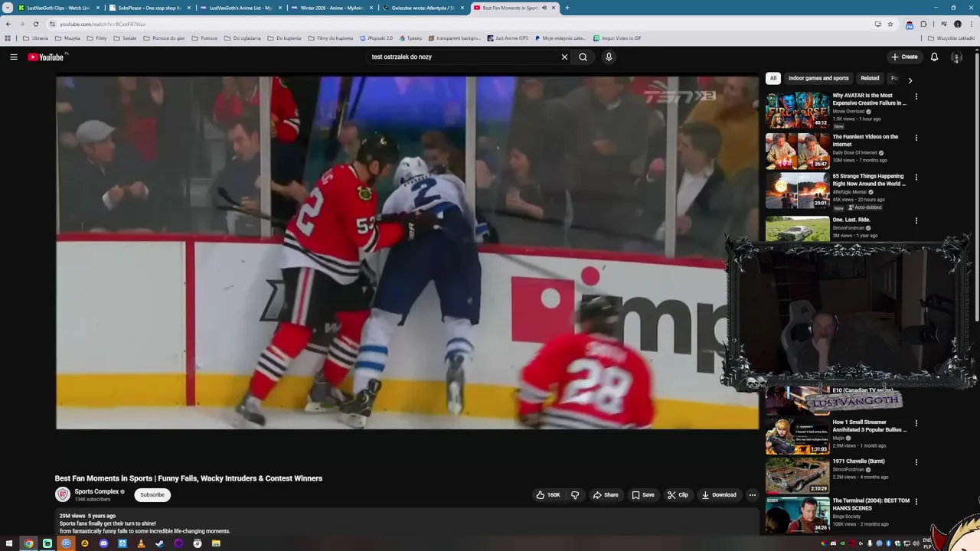Image resolution: width=980 pixels, height=551 pixels.
Task: Share this video
Action: coord(606,495)
